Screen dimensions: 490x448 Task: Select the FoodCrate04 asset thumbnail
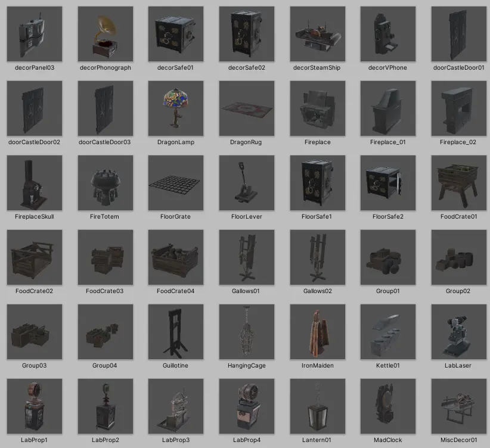[x=176, y=257]
